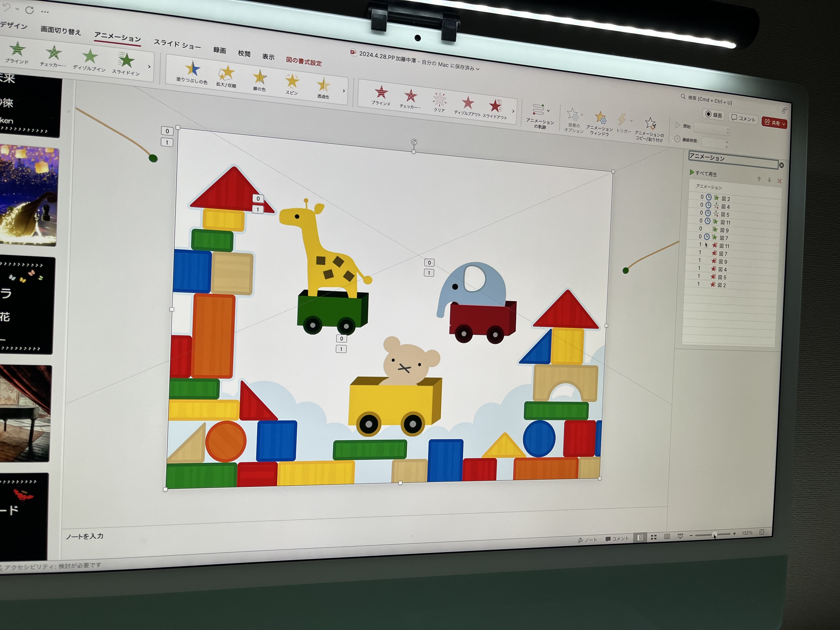Expand the entrance effects gallery arrow
The width and height of the screenshot is (840, 630).
149,66
